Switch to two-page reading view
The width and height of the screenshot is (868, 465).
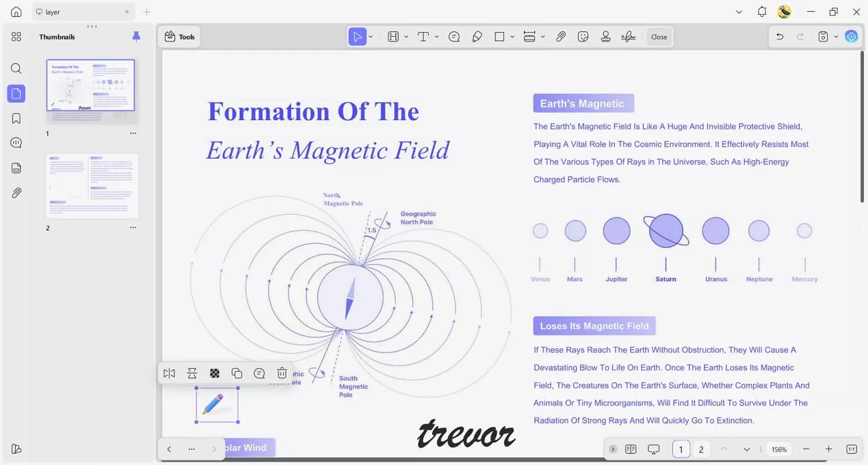(631, 449)
